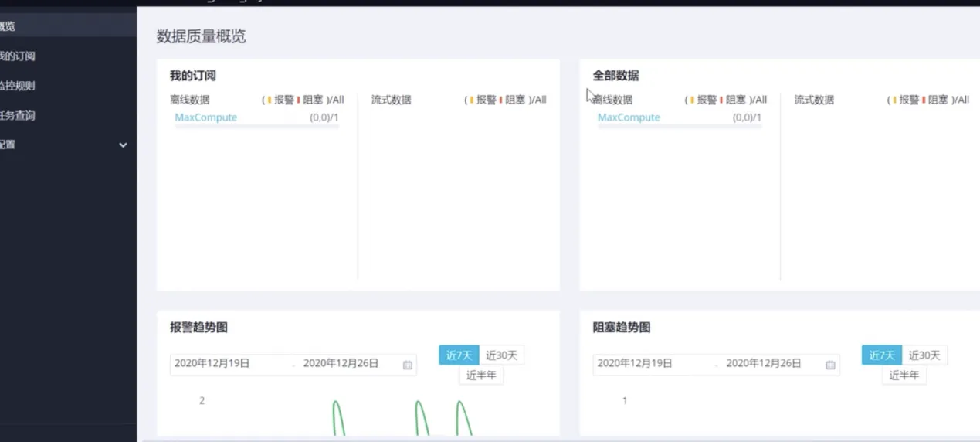Click start date 2020年12月19日 in 报警趋势图
Viewport: 980px width, 442px height.
coord(212,363)
